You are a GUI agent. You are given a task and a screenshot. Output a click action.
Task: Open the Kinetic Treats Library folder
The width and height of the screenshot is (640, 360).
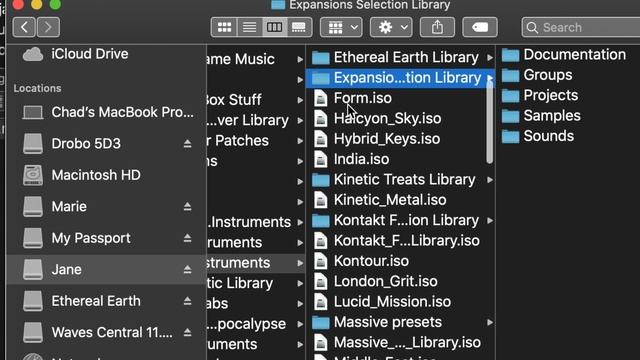tap(393, 180)
